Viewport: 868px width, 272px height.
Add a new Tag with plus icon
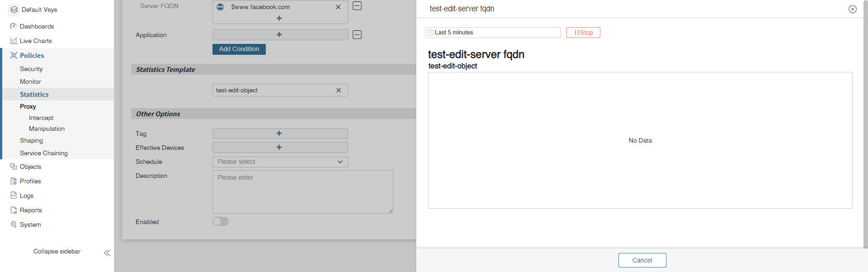(x=279, y=134)
